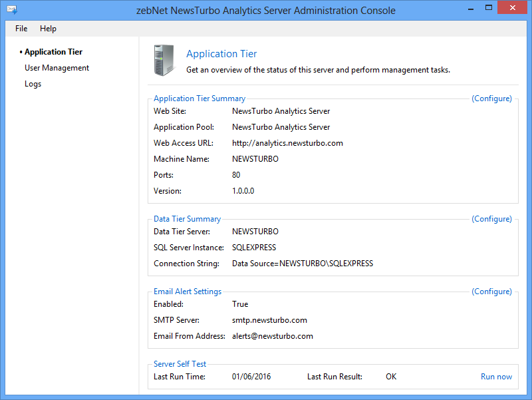The image size is (532, 400).
Task: Click the application icon in the title bar
Action: tap(12, 11)
